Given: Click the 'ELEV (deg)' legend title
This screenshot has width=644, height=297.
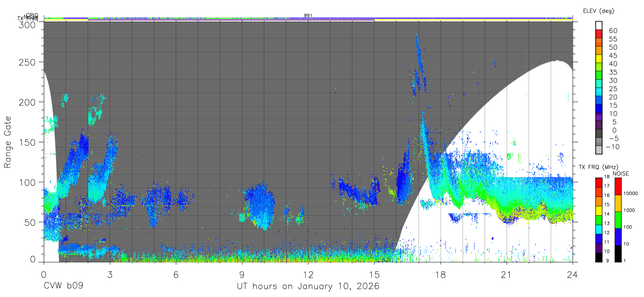Looking at the screenshot, I should tap(598, 10).
